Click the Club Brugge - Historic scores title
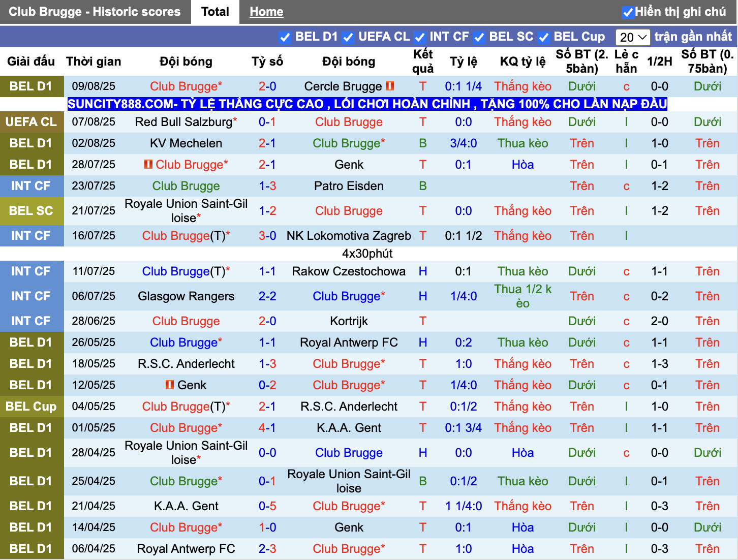The width and height of the screenshot is (738, 560). tap(95, 12)
